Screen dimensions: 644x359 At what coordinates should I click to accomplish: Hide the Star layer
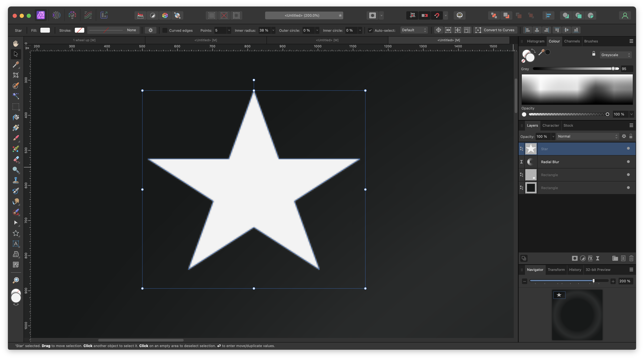tap(628, 148)
